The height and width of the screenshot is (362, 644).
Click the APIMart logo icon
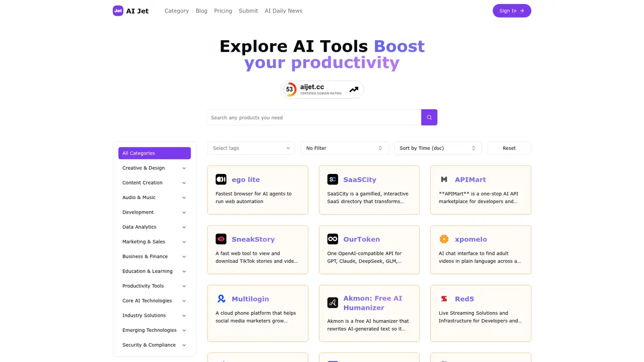coord(444,179)
